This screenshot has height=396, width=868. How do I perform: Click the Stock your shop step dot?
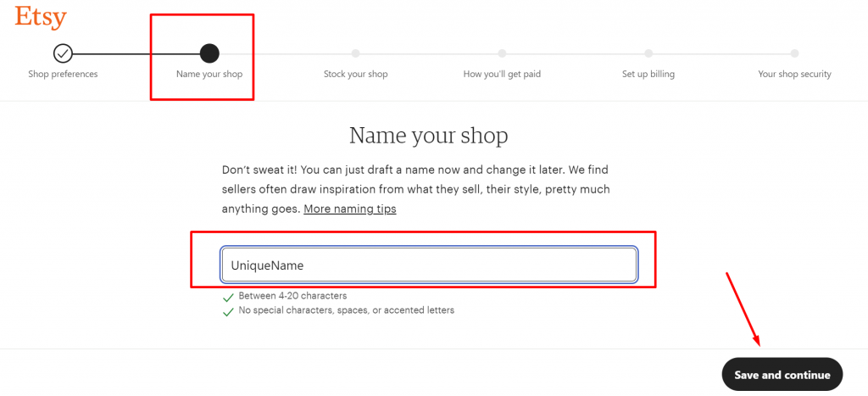355,53
